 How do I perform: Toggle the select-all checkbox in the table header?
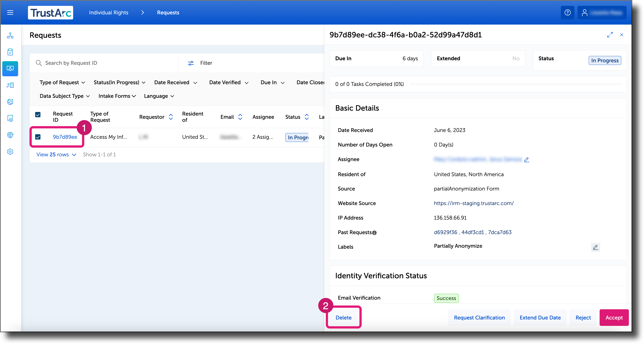click(x=38, y=115)
